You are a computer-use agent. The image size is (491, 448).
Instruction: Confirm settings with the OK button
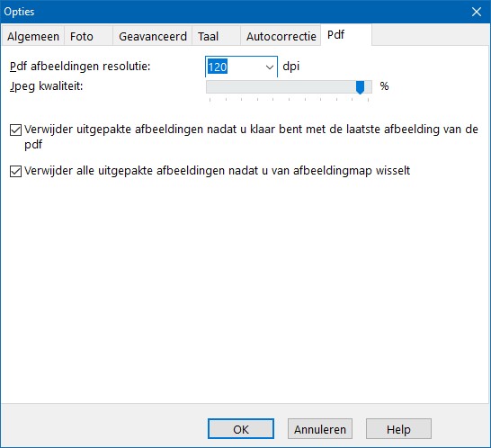(241, 429)
